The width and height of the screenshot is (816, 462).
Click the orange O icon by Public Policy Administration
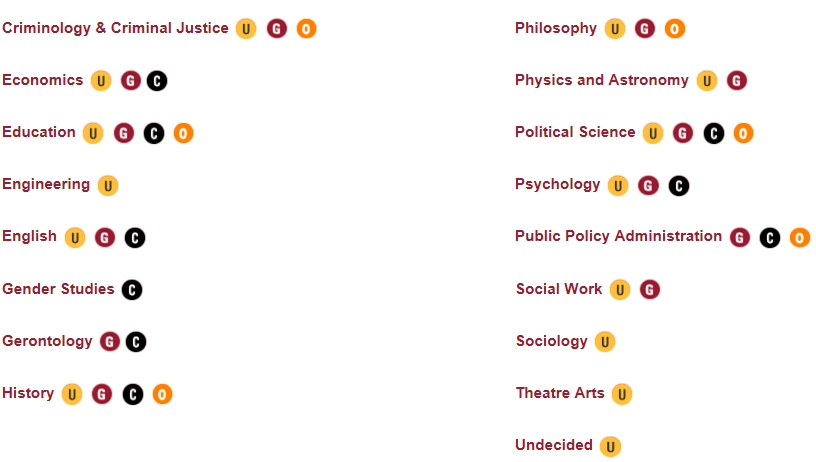pyautogui.click(x=800, y=238)
